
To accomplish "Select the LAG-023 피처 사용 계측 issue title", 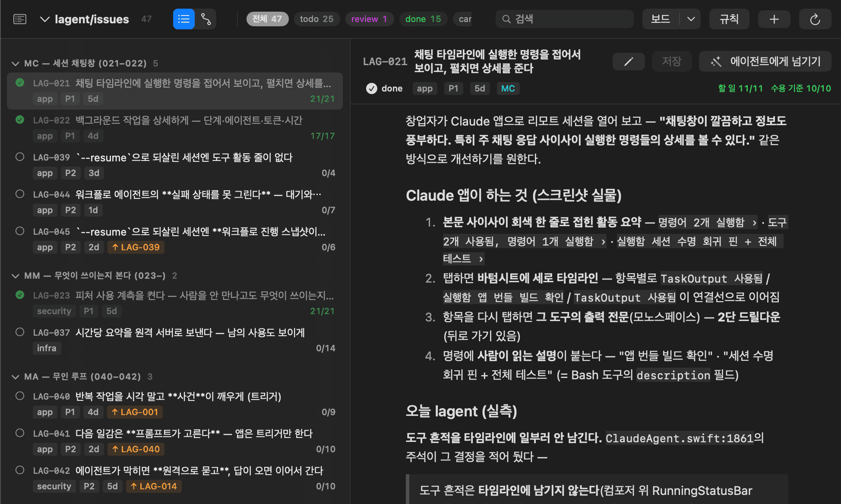I will pyautogui.click(x=205, y=296).
